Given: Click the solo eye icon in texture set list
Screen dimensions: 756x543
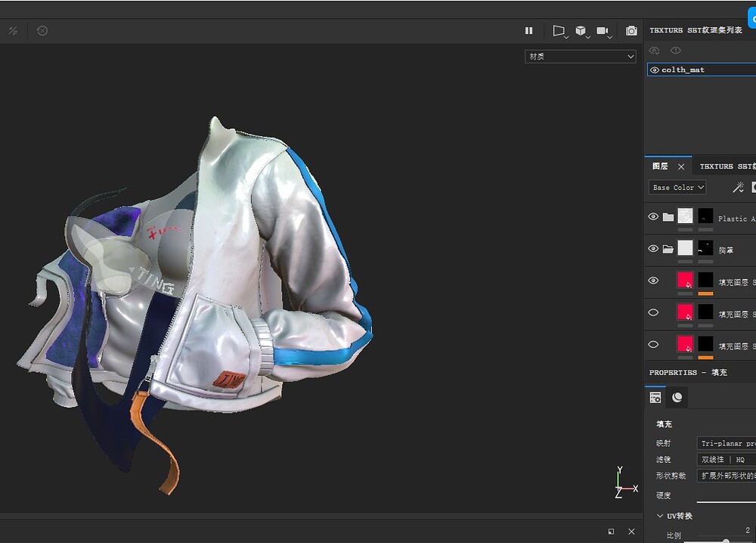Looking at the screenshot, I should (675, 51).
